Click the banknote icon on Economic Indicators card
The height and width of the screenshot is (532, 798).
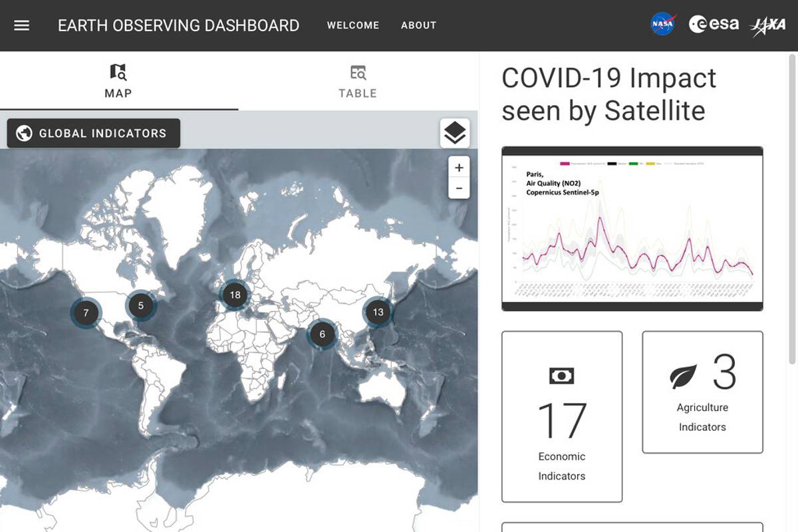[x=562, y=374]
